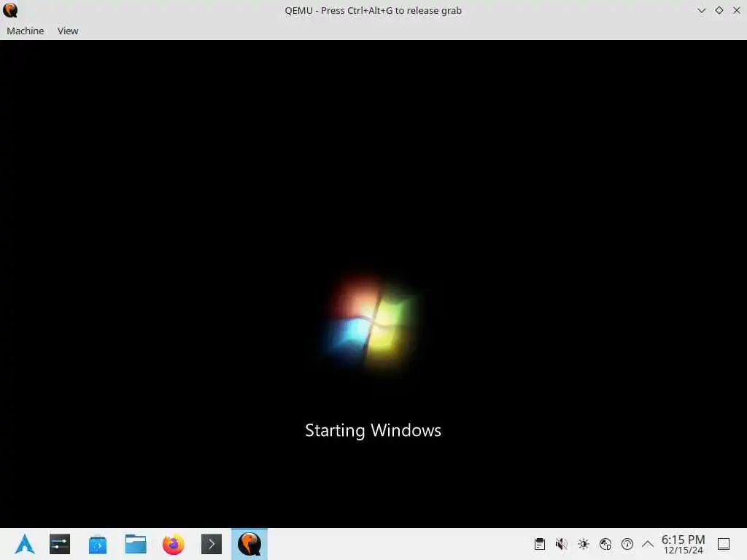Screen dimensions: 747x560
Task: Click the QEMU logo icon in title bar
Action: pyautogui.click(x=10, y=10)
